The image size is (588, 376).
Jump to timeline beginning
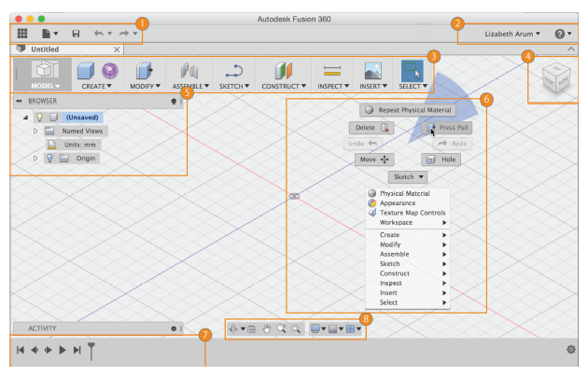point(21,350)
